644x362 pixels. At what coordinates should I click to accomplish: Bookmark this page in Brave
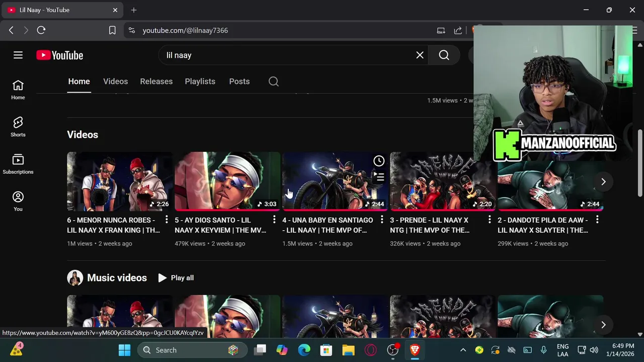(112, 30)
